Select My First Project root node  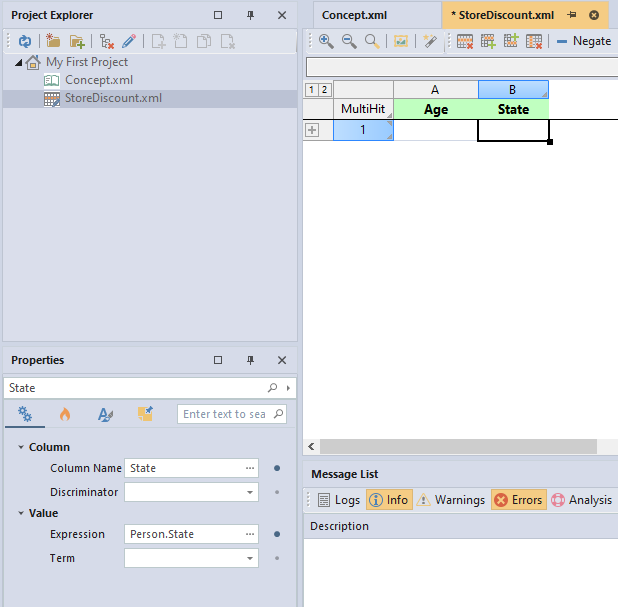click(87, 62)
